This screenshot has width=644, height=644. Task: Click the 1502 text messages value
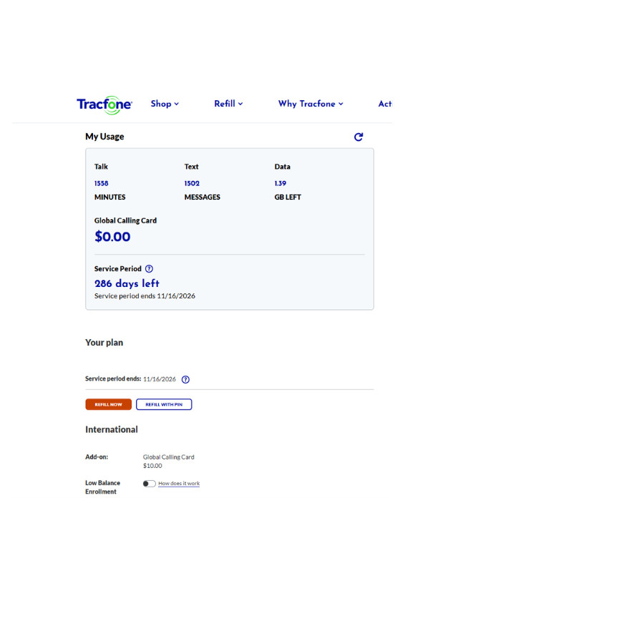pyautogui.click(x=192, y=183)
